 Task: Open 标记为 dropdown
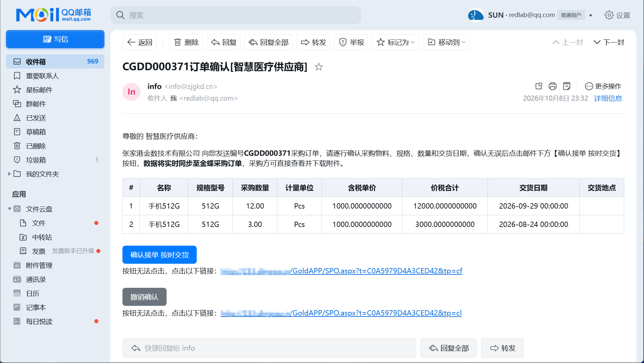click(x=395, y=42)
